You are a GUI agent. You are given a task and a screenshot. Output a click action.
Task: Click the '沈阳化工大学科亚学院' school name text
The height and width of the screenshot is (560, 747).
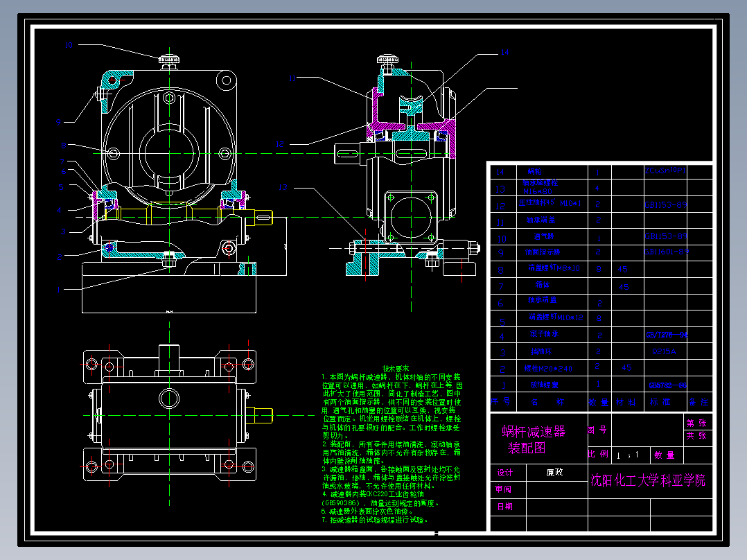pos(648,480)
